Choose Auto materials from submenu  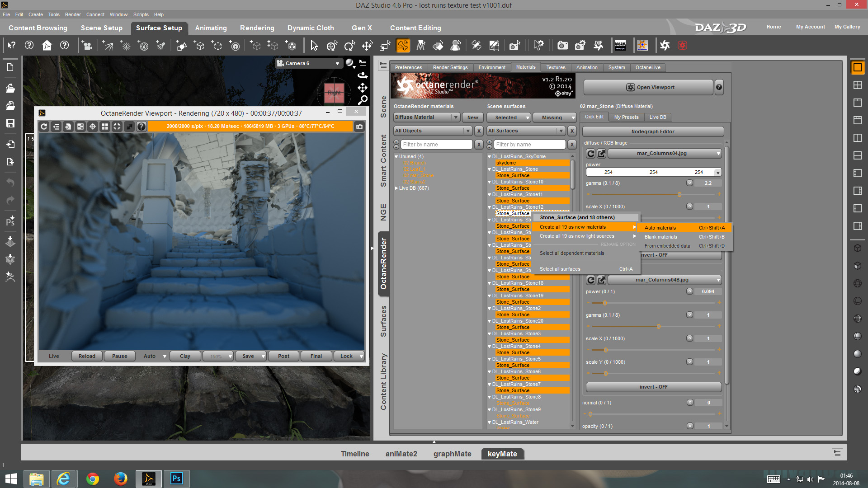660,228
